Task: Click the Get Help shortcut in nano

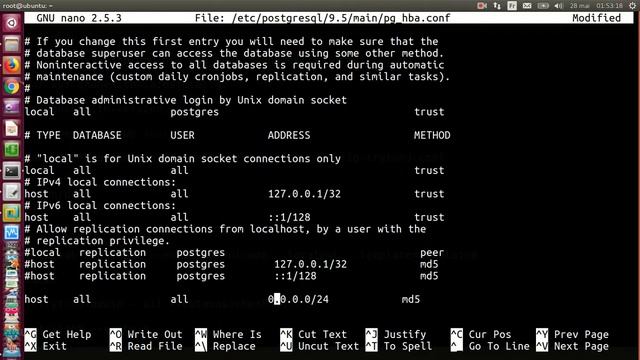Action: 58,334
